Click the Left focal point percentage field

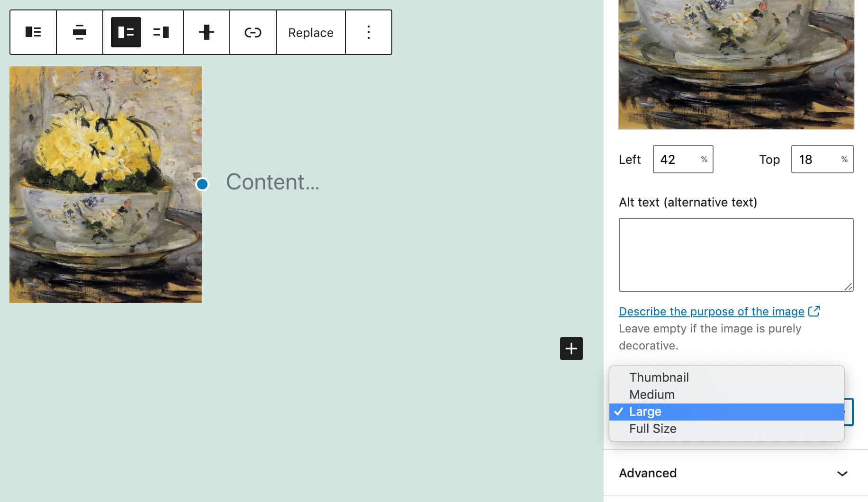(x=678, y=160)
